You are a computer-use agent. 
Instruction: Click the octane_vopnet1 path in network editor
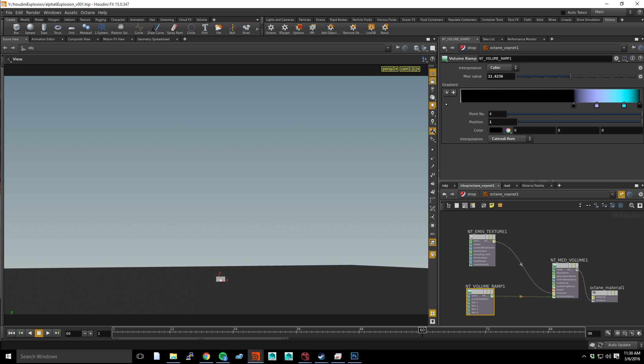(x=501, y=194)
